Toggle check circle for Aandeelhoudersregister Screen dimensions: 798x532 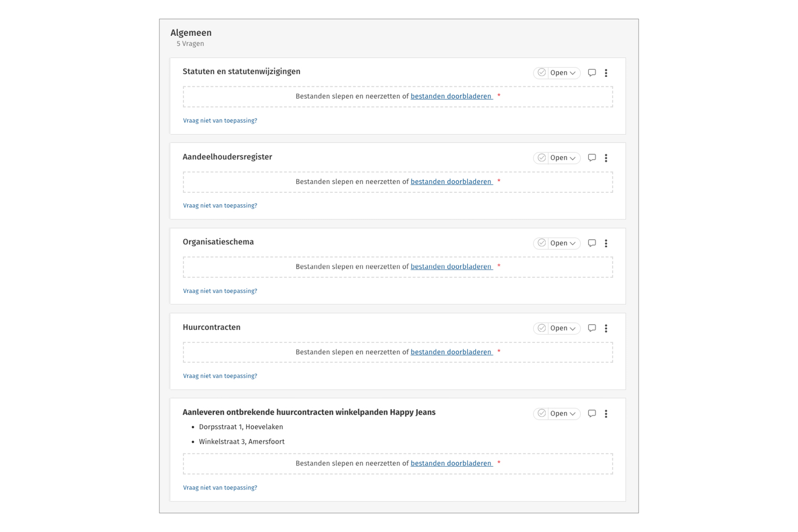[x=542, y=158]
